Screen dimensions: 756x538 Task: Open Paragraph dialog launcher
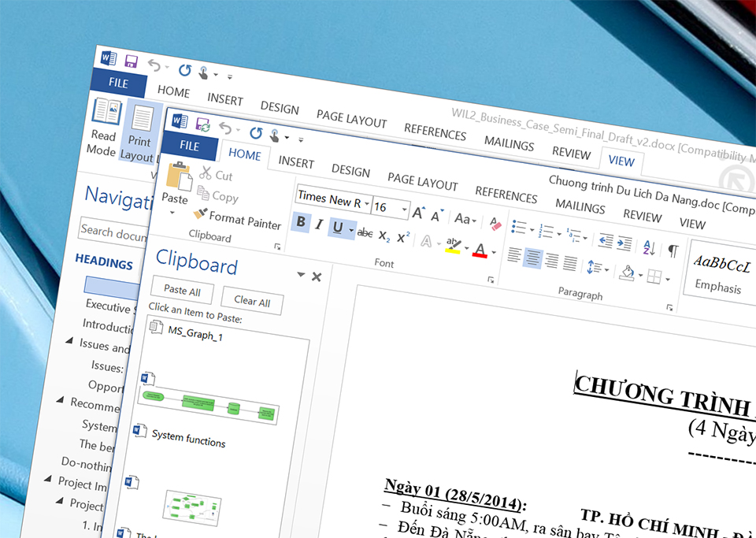point(669,307)
